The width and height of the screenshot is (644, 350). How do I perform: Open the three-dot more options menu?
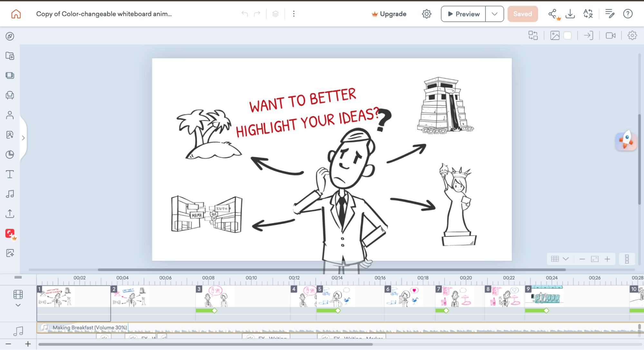(294, 14)
